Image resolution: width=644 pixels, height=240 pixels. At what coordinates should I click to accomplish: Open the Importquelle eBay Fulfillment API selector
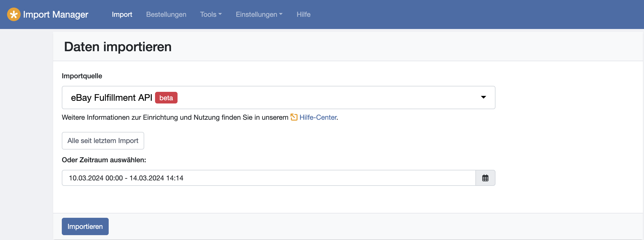[x=271, y=98]
